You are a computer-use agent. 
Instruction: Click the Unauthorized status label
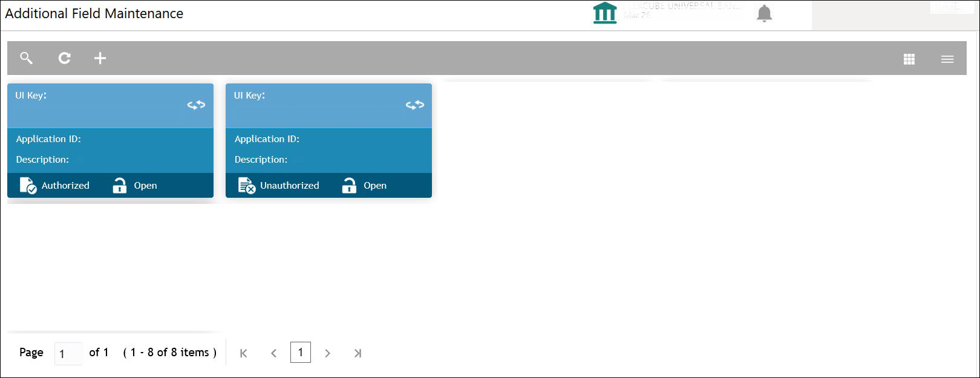[289, 186]
